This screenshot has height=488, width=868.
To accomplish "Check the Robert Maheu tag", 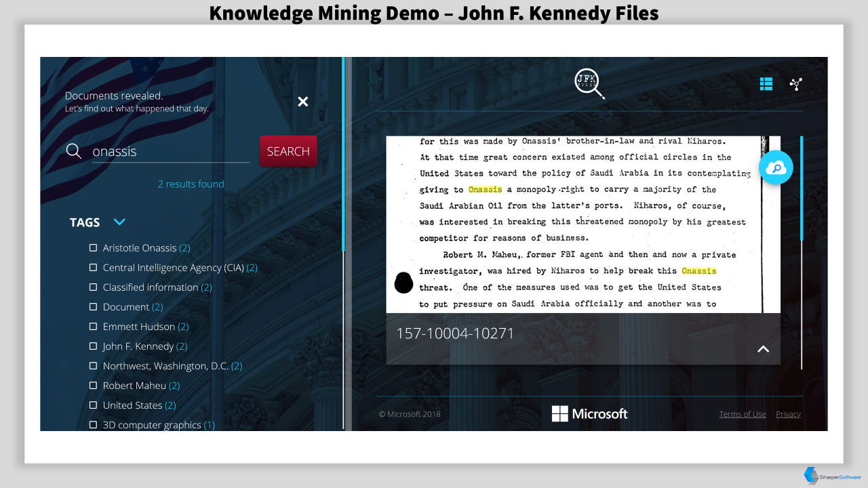I will [94, 386].
